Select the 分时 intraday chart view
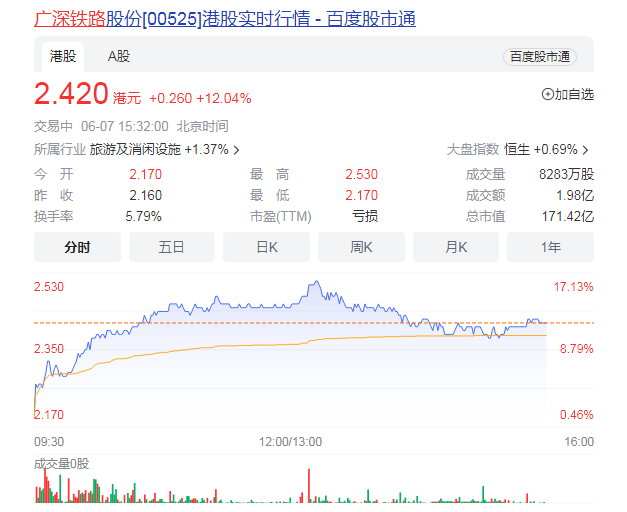 pos(77,247)
